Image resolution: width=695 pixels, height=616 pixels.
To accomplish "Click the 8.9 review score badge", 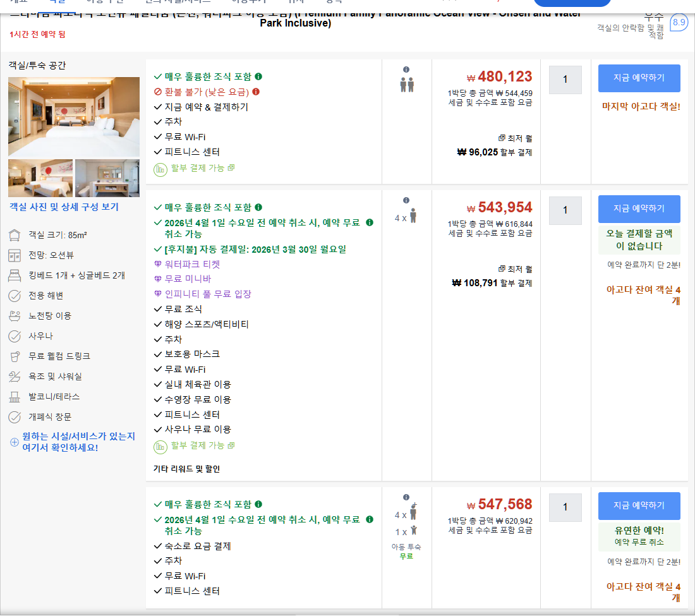I will pos(679,22).
